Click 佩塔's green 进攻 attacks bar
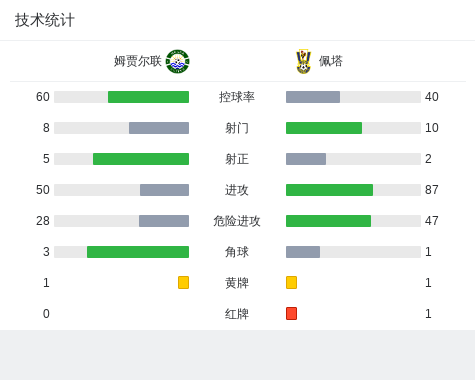Screen dimensions: 475x380 tap(329, 190)
